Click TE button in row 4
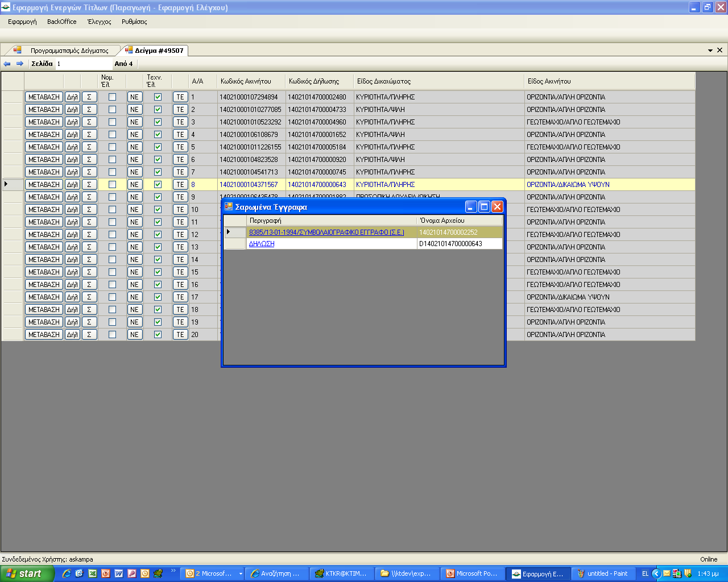 (x=180, y=135)
